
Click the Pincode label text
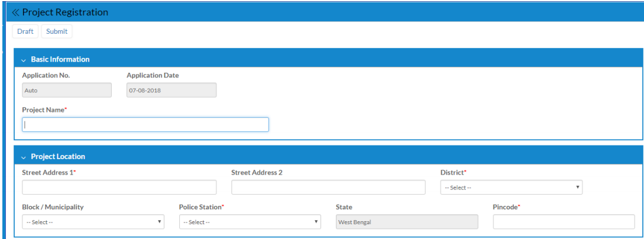(505, 207)
